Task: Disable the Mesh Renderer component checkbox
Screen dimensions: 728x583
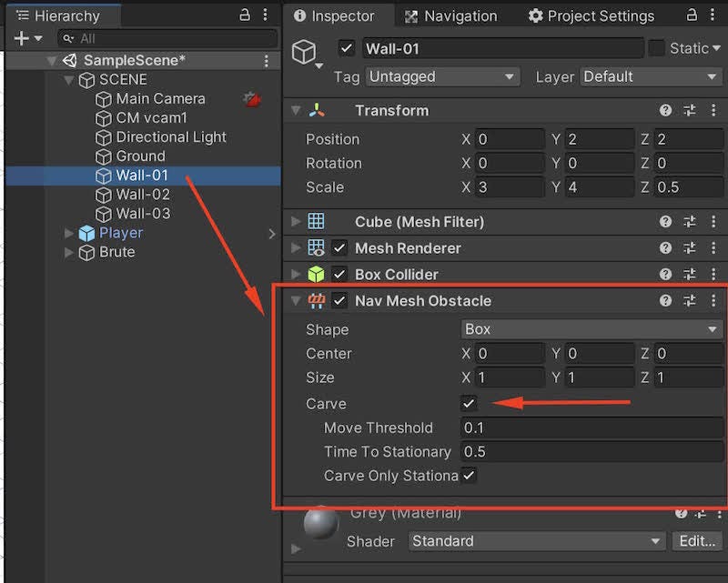Action: 337,247
